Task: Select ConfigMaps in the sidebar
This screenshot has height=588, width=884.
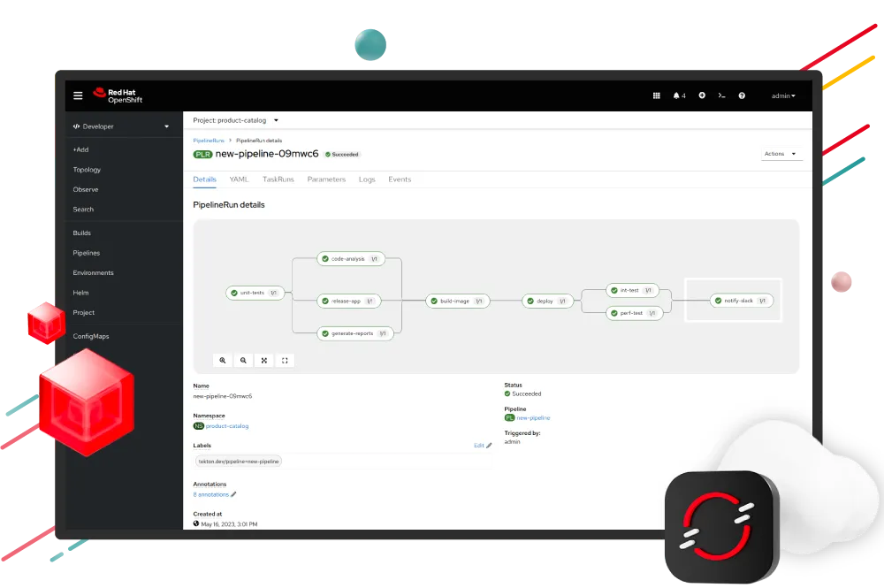Action: pos(90,336)
